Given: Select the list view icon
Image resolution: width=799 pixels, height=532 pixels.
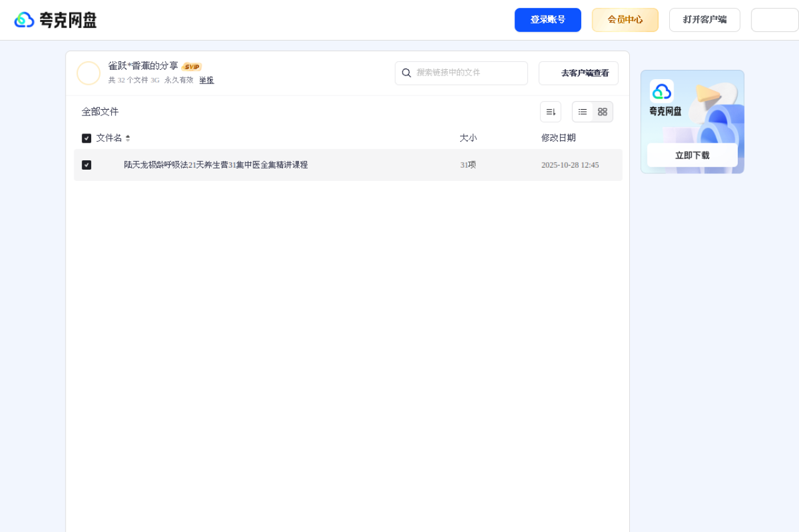Looking at the screenshot, I should [582, 112].
